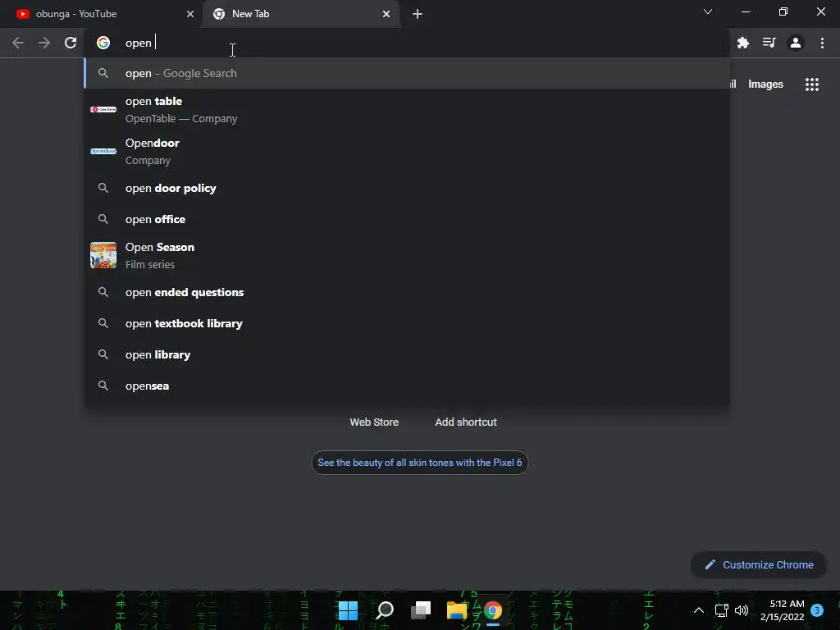Screen dimensions: 840x630
Task: Open the Chrome three-dot menu
Action: (x=822, y=43)
